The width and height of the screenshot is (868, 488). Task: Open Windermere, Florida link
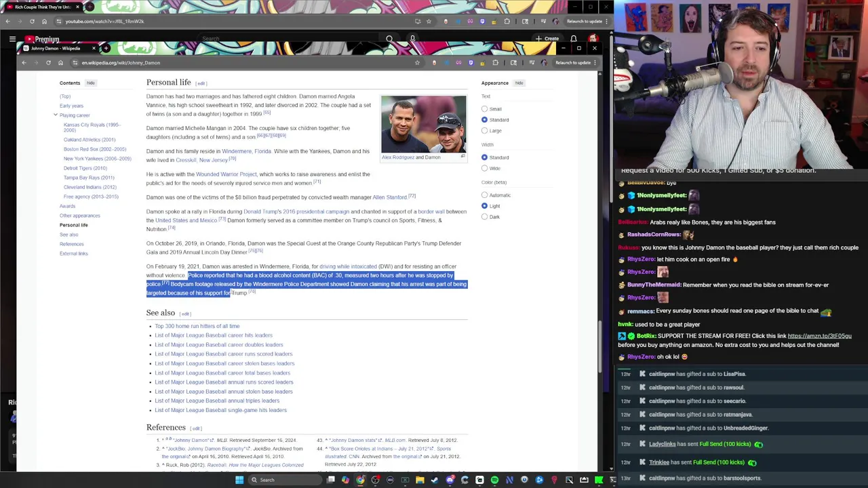(x=246, y=151)
